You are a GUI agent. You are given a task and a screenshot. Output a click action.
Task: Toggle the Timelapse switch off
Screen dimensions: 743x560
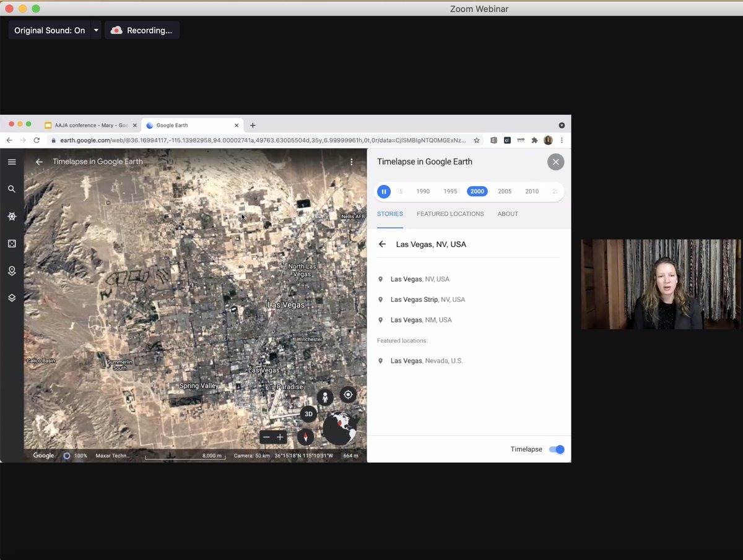click(557, 449)
